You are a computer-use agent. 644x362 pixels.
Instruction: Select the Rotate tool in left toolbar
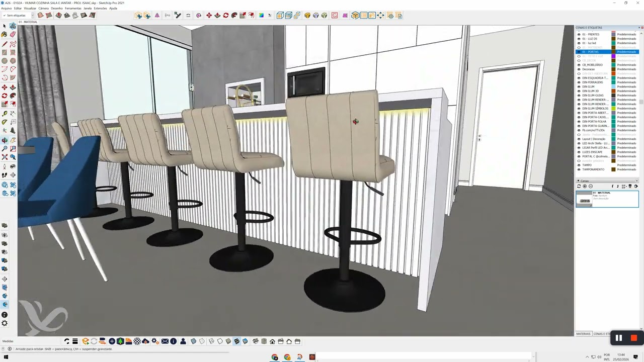(5, 96)
